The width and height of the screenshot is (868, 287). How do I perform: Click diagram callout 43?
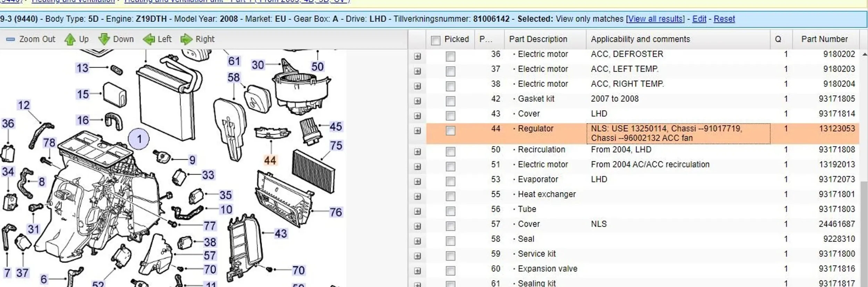point(281,233)
